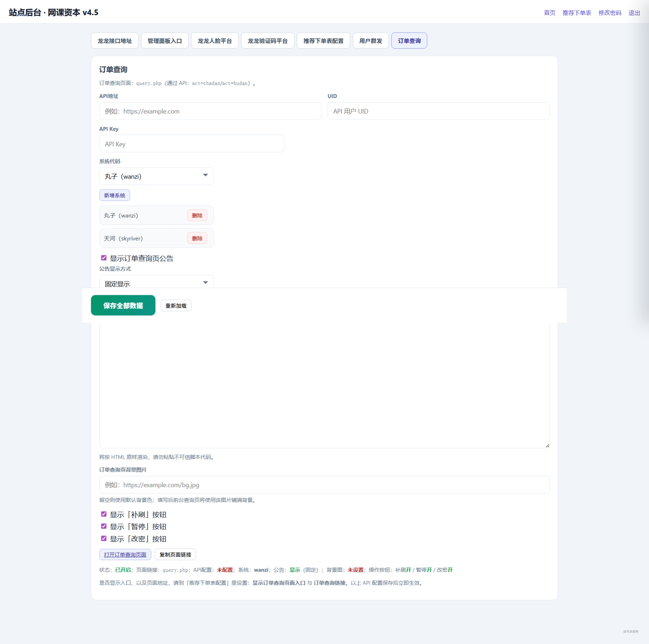The width and height of the screenshot is (649, 644).
Task: Expand the 系统代码 dropdown
Action: point(157,176)
